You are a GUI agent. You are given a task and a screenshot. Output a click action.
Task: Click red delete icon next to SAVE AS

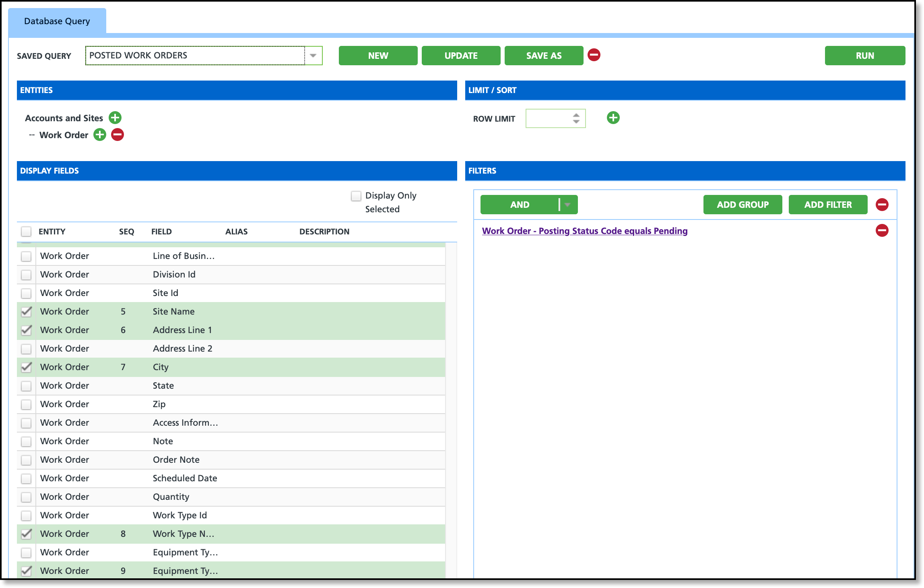click(594, 55)
